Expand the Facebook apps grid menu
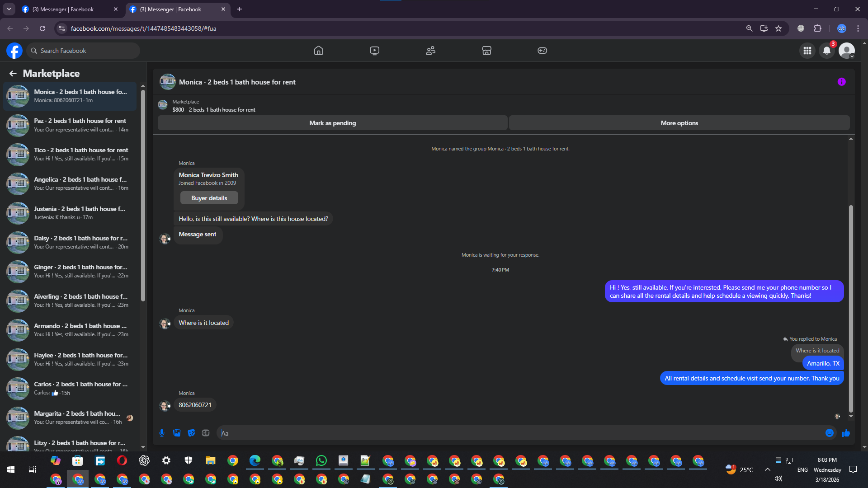 click(807, 51)
